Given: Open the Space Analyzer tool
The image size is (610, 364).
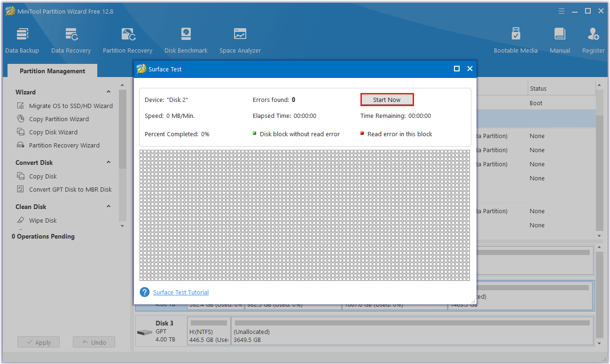Looking at the screenshot, I should 240,41.
